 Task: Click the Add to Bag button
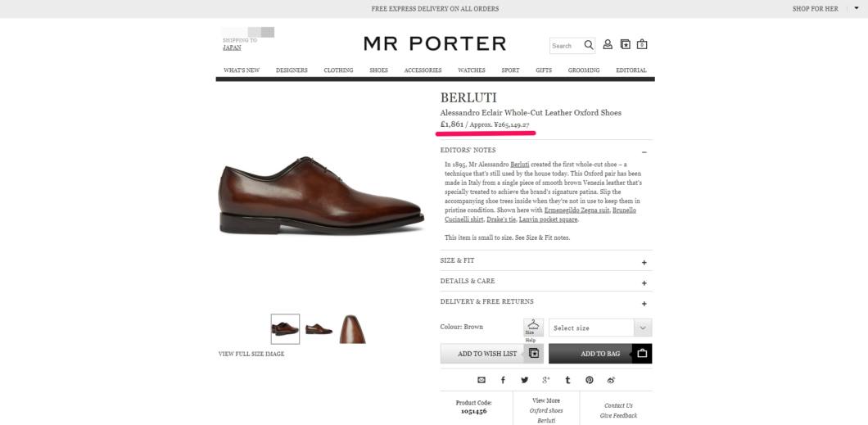tap(600, 354)
